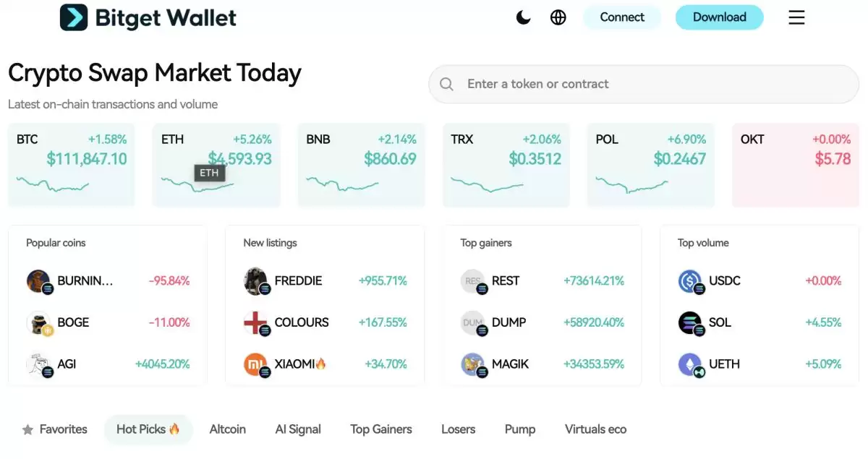Switch to the AI Signal tab
The width and height of the screenshot is (868, 459).
coord(298,429)
